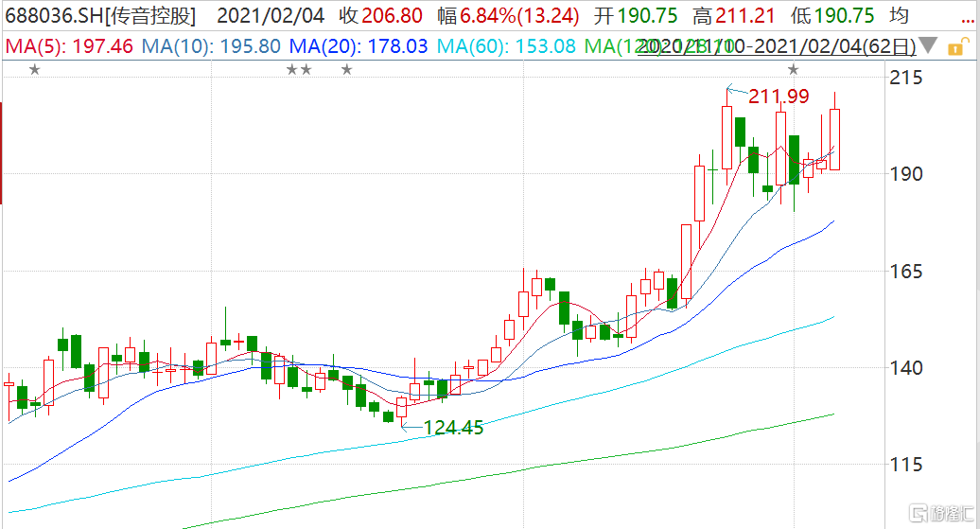Click the 165 price axis label
Screen dimensions: 980x529
[x=906, y=272]
